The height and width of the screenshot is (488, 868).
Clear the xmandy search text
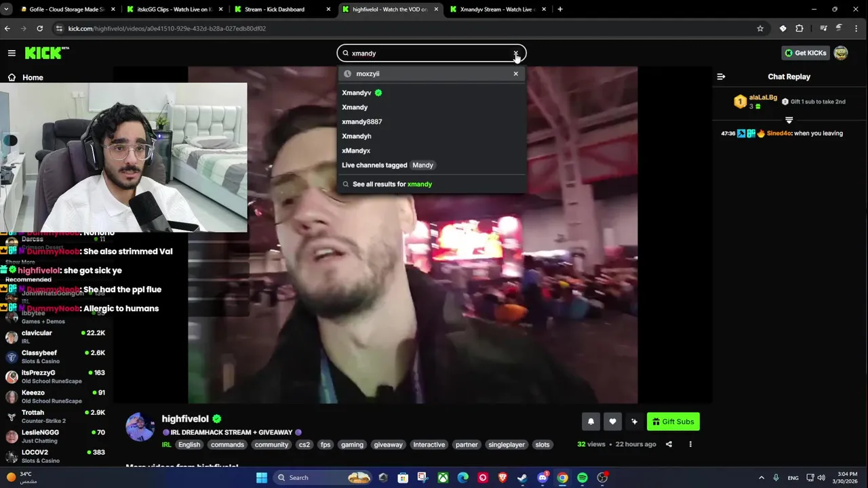click(x=515, y=53)
